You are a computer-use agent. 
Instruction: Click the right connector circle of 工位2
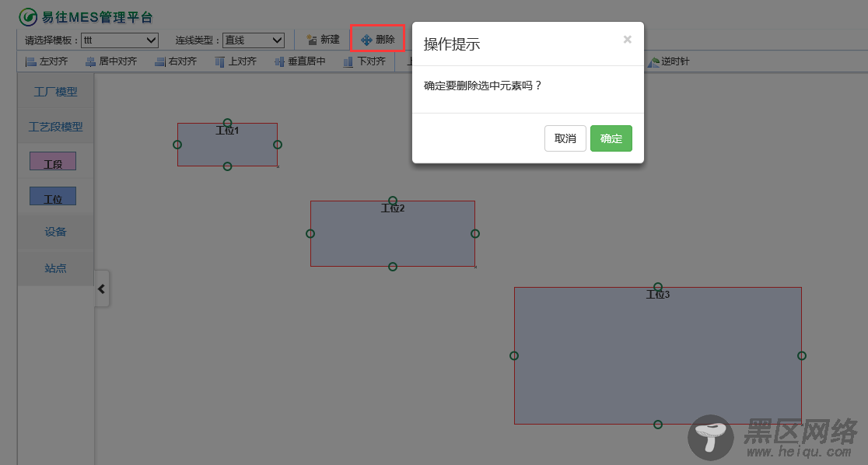(x=475, y=233)
